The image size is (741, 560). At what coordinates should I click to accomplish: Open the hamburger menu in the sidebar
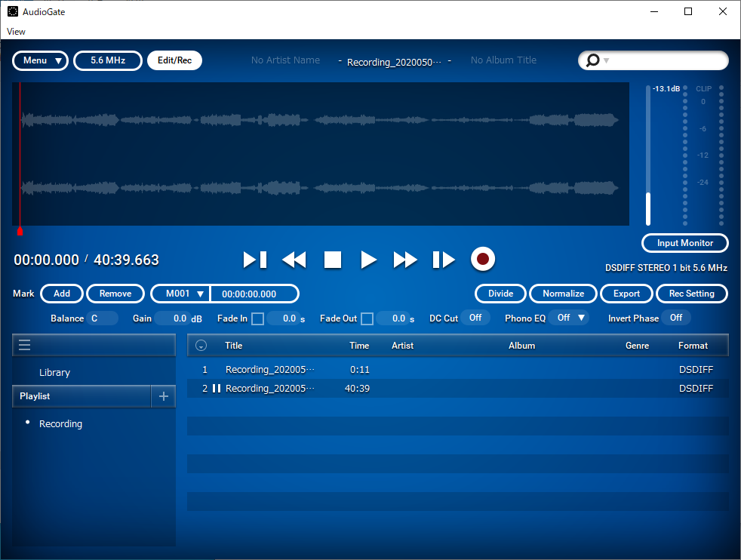coord(25,345)
